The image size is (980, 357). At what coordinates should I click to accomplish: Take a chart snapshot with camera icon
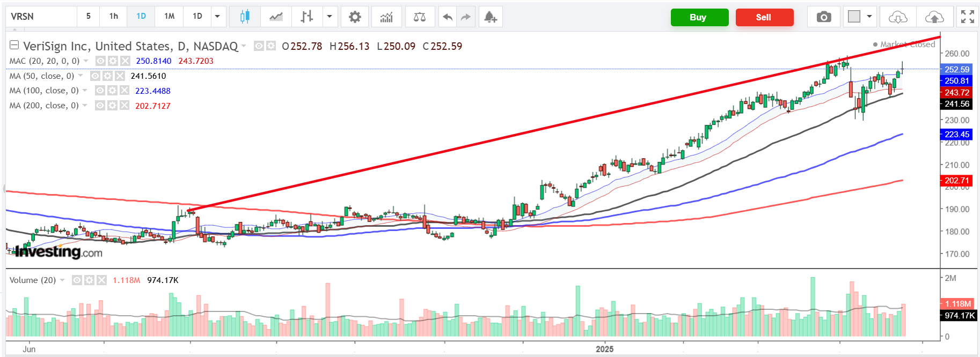coord(824,17)
